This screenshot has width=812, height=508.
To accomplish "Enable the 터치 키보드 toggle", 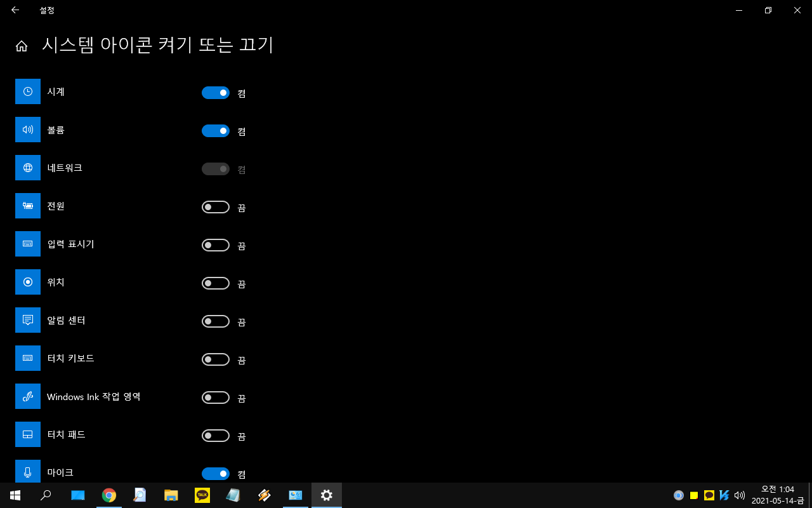I will [x=216, y=359].
